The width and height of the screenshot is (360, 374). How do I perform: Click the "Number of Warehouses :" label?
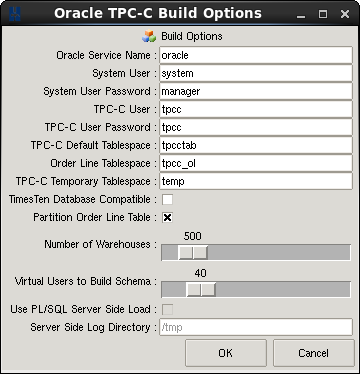100,244
